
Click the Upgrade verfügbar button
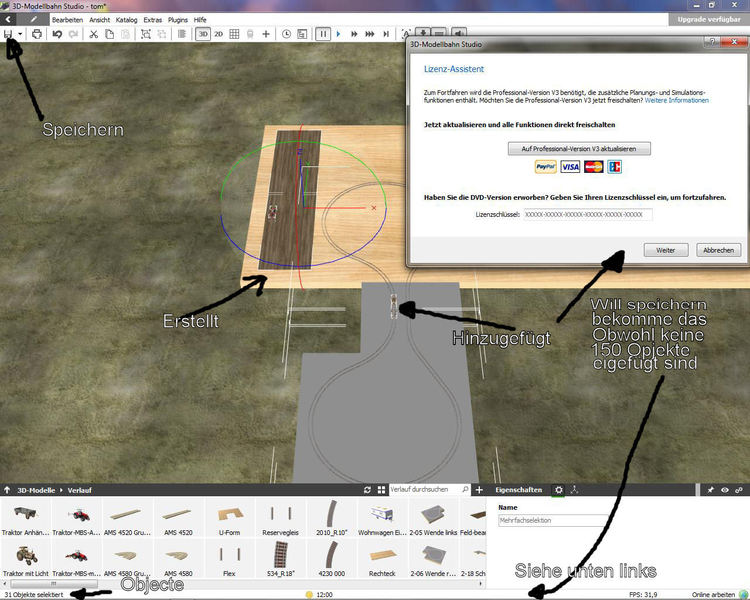click(x=709, y=19)
